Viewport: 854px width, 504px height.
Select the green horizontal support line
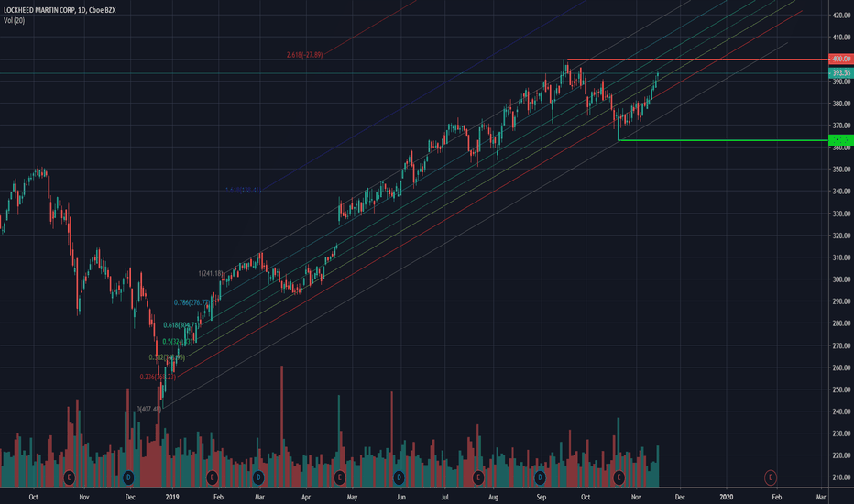coord(723,140)
